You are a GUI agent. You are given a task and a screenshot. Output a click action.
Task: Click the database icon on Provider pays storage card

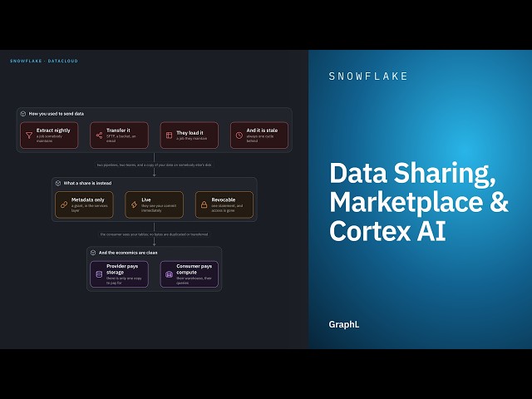pyautogui.click(x=99, y=274)
